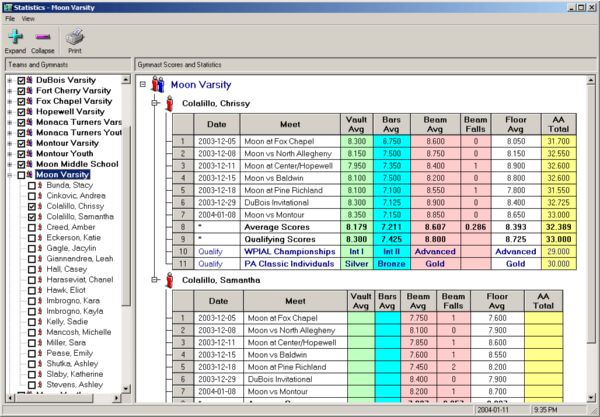Image resolution: width=600 pixels, height=417 pixels.
Task: Click gymnast icon beside Colalillo, Chrissy heading
Action: [170, 104]
